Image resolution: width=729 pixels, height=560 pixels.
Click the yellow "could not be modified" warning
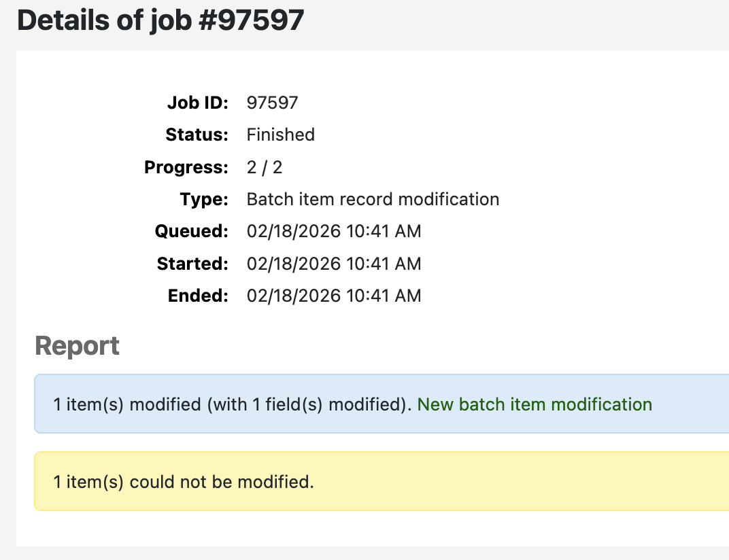(x=184, y=482)
